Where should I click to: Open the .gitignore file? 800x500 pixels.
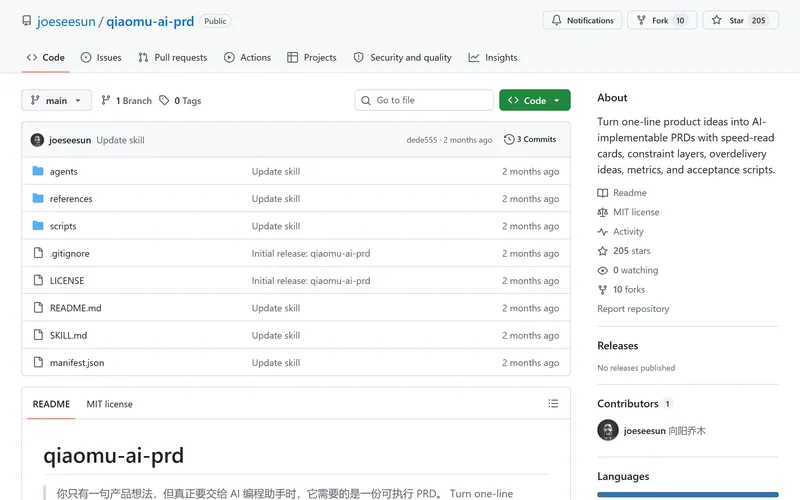coord(69,254)
